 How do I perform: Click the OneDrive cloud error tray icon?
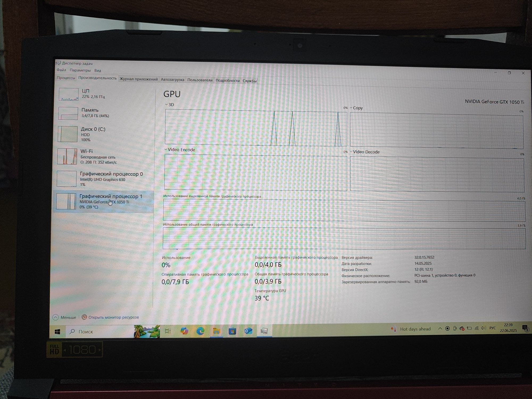click(462, 329)
